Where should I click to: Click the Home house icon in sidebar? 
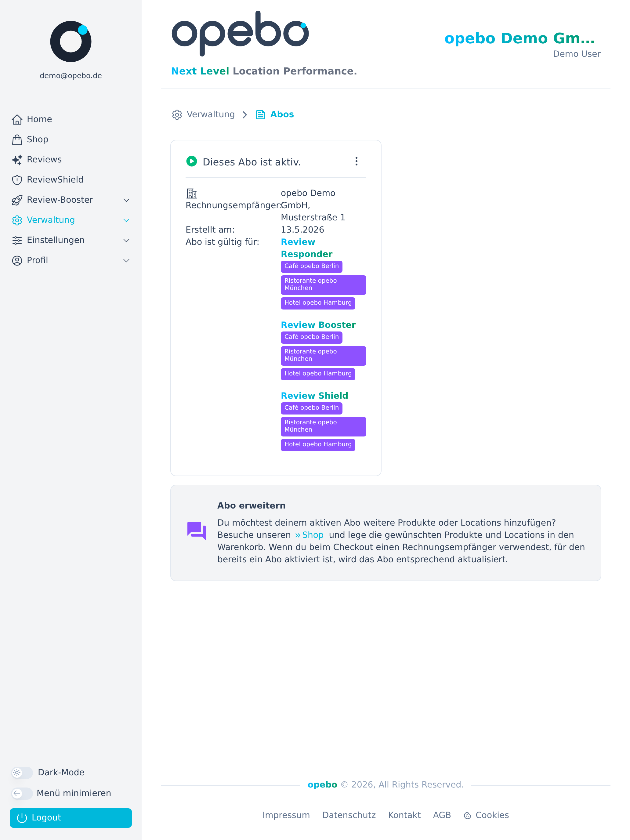coord(17,119)
